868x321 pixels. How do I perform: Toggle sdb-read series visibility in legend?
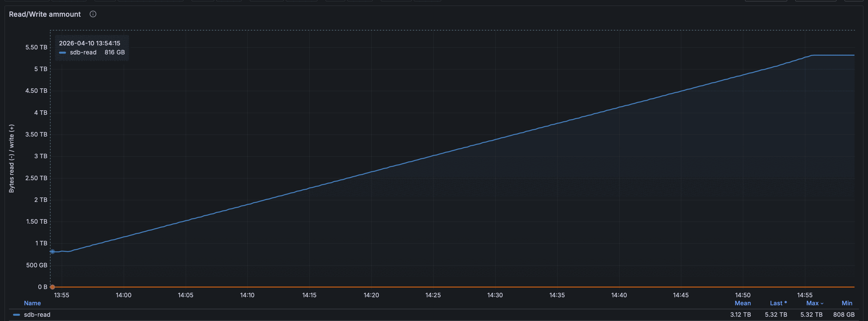[x=37, y=315]
